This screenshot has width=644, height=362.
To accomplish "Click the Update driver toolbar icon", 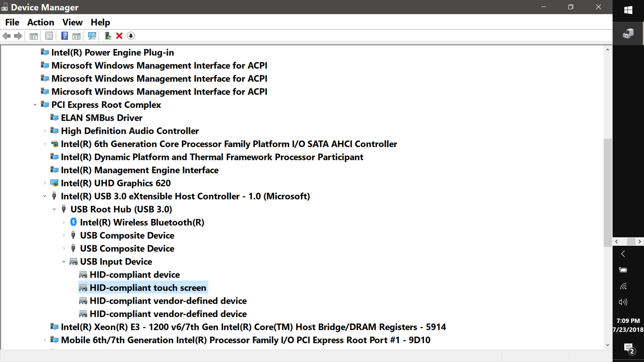I will click(x=108, y=36).
